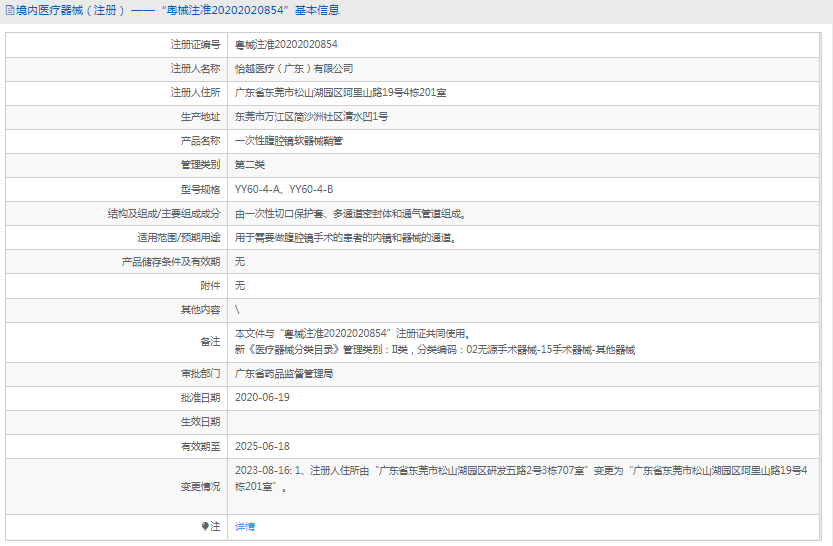Viewport: 833px width, 546px height.
Task: Click the 变更情况 label
Action: [x=200, y=487]
